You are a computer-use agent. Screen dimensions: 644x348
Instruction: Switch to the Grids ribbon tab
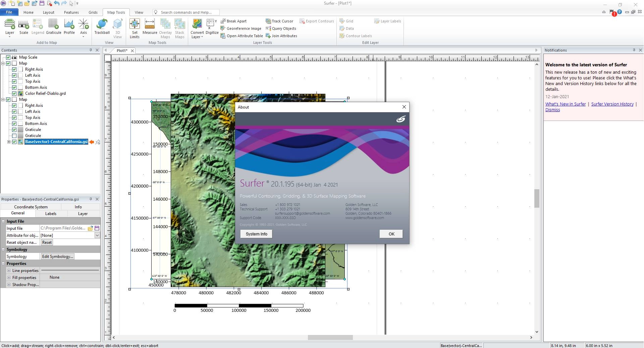(93, 12)
